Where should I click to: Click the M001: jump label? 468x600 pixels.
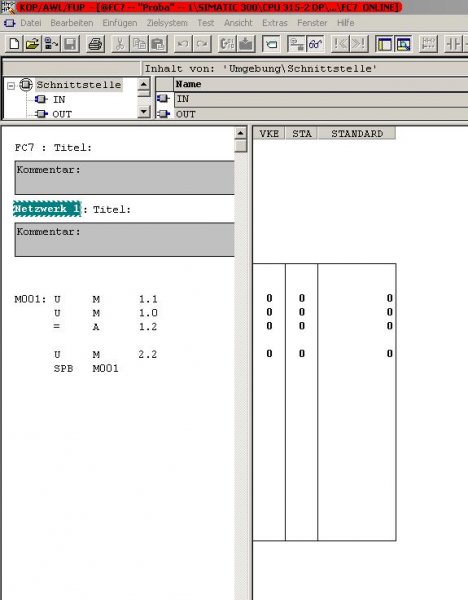(30, 299)
